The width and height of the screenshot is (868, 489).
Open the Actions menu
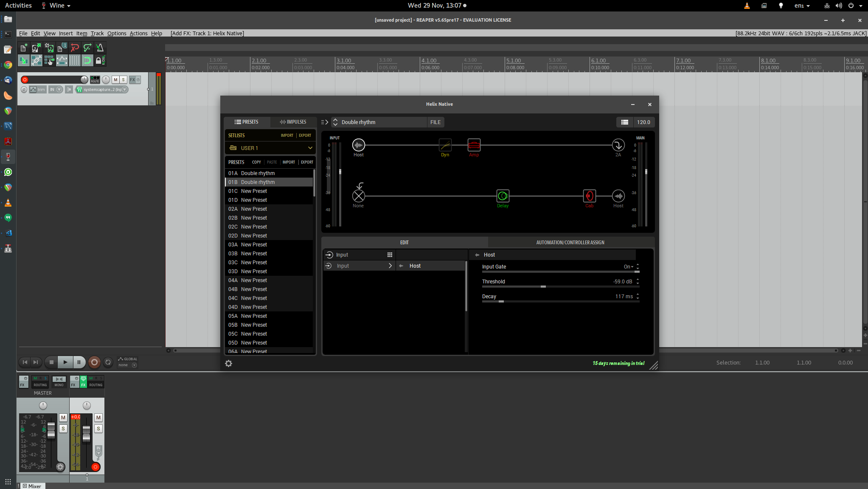pos(138,34)
